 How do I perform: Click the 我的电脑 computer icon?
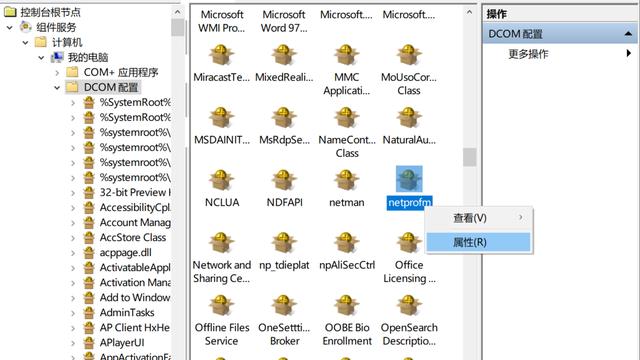click(57, 57)
